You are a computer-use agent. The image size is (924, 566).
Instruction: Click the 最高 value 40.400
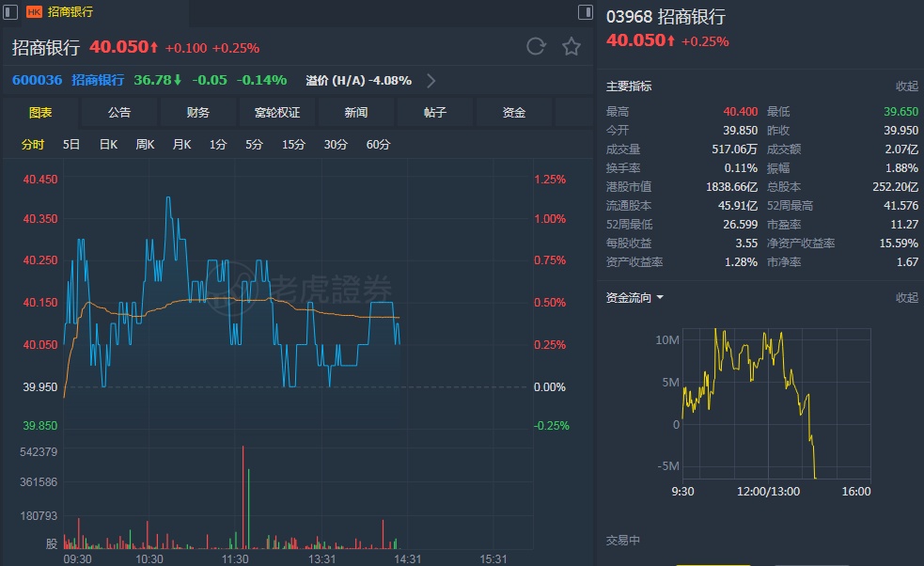click(x=741, y=112)
